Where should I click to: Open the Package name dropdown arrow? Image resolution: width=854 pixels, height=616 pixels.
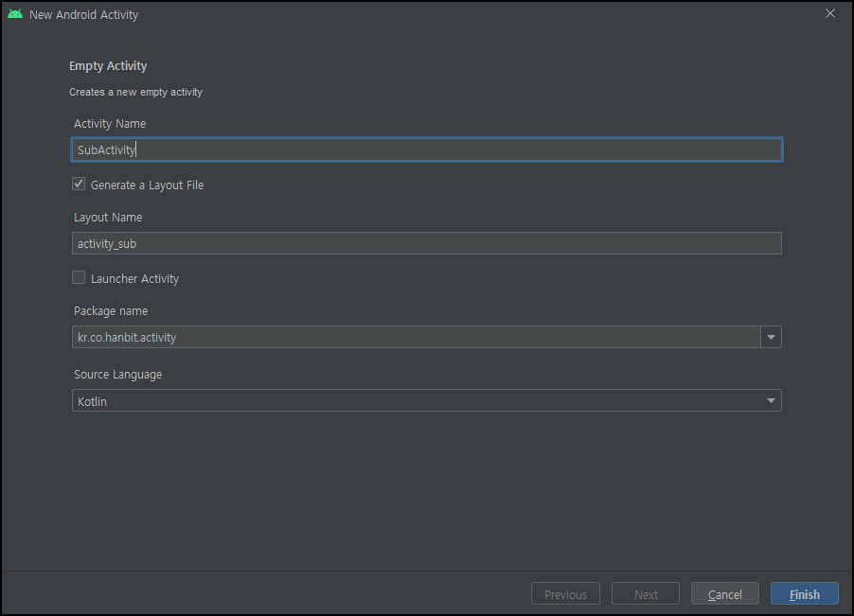[771, 337]
